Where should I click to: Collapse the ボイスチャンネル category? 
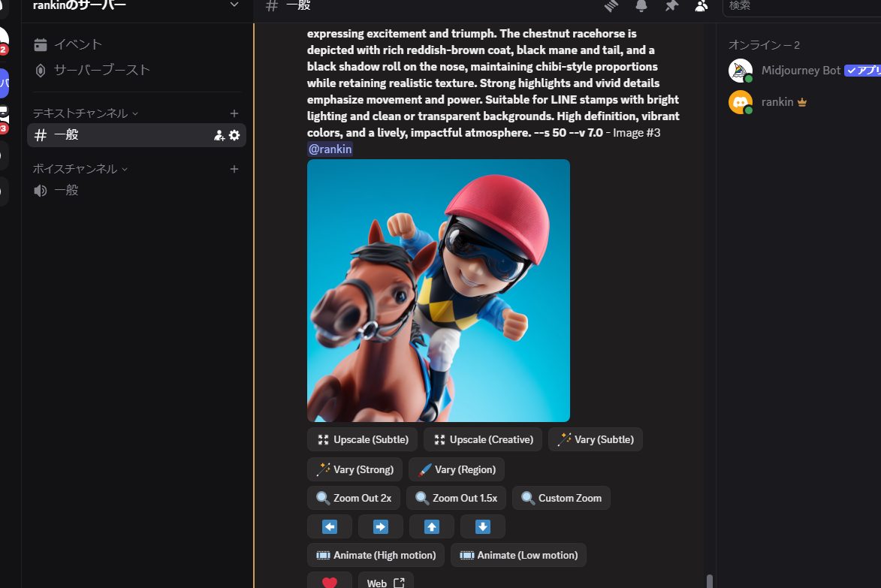click(80, 169)
